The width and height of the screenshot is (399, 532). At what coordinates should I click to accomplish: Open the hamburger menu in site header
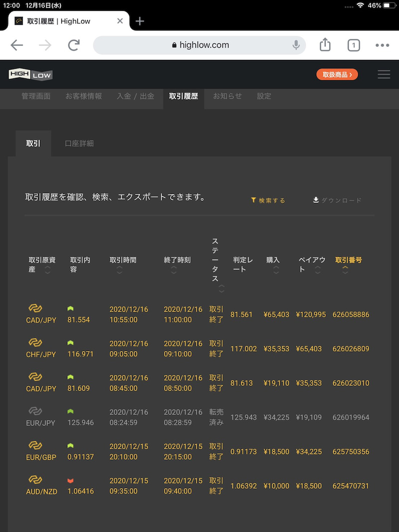[384, 74]
